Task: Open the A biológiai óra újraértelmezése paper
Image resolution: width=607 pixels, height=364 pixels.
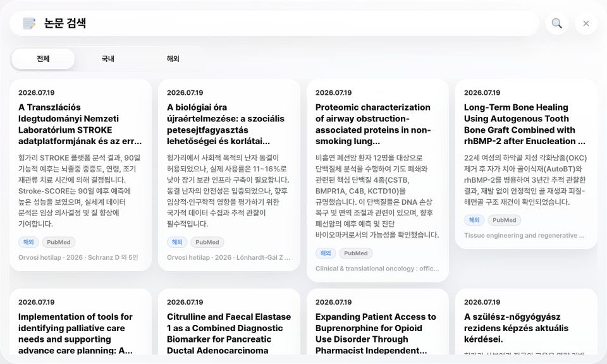Action: click(226, 124)
